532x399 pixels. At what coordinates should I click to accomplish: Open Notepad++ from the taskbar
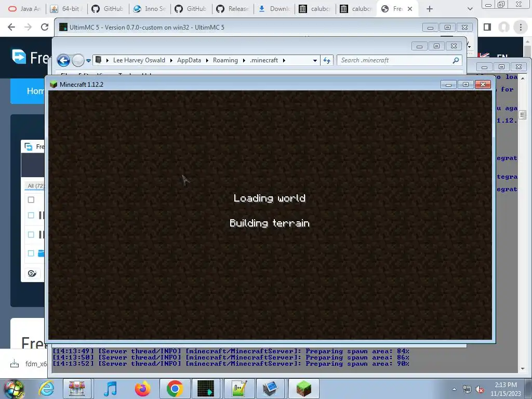[x=238, y=389]
